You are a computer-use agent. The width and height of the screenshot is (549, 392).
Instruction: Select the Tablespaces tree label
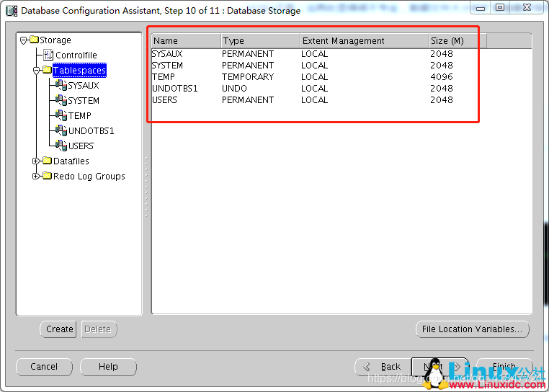coord(79,71)
